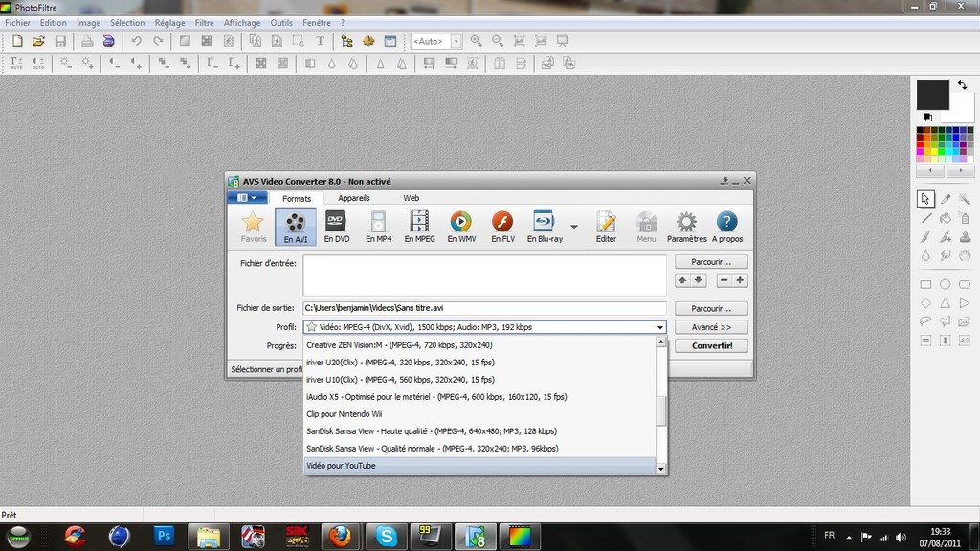The width and height of the screenshot is (980, 551).
Task: Select the ellipse selection shape
Action: click(x=945, y=284)
